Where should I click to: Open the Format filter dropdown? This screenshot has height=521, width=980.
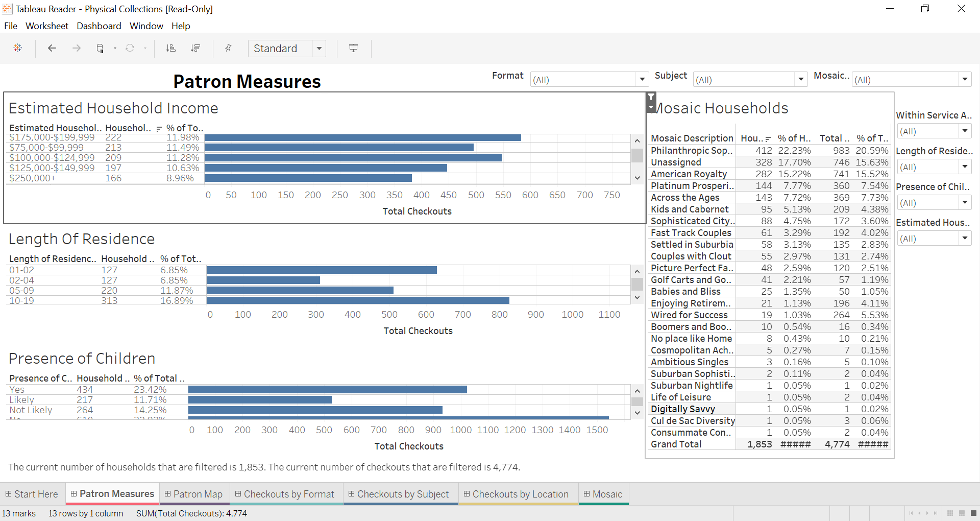pos(642,79)
